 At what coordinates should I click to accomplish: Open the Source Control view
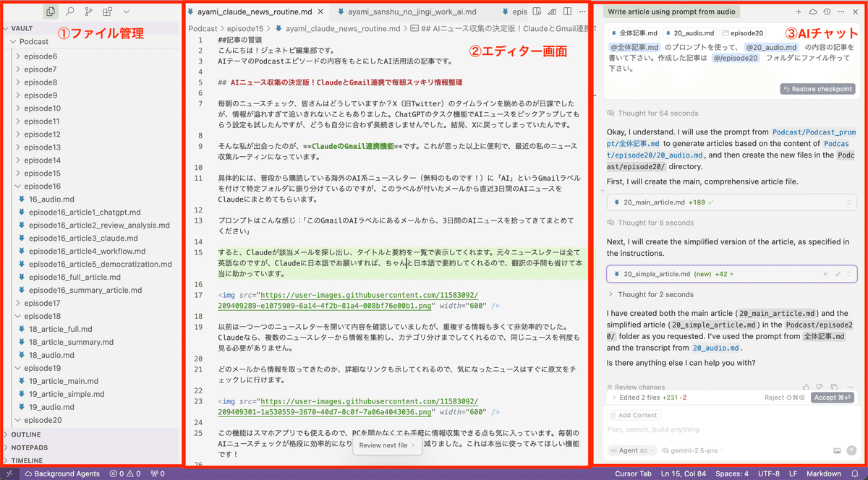coord(88,12)
